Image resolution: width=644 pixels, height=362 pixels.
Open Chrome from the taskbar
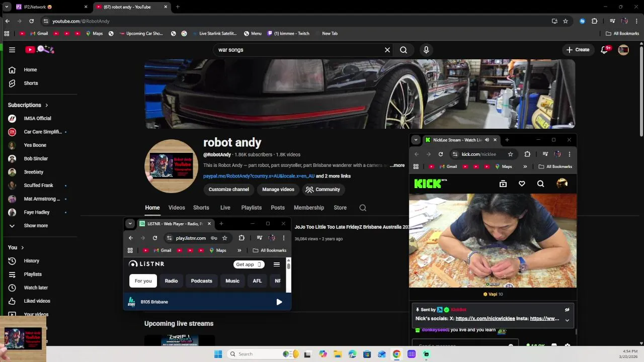point(396,354)
